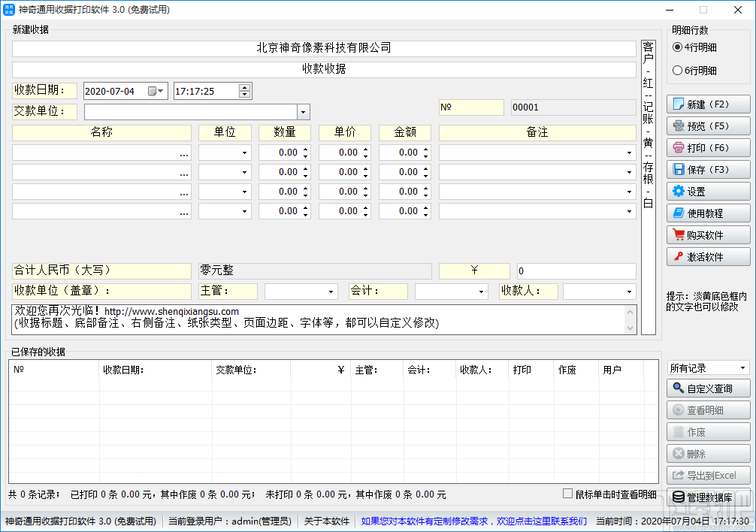Click the 收款单位（盖章）label field
The image size is (756, 532).
coord(101,292)
